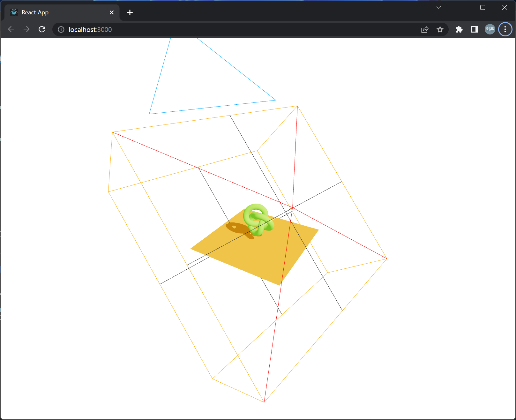This screenshot has height=420, width=516.
Task: View site information icon in address bar
Action: click(x=61, y=30)
